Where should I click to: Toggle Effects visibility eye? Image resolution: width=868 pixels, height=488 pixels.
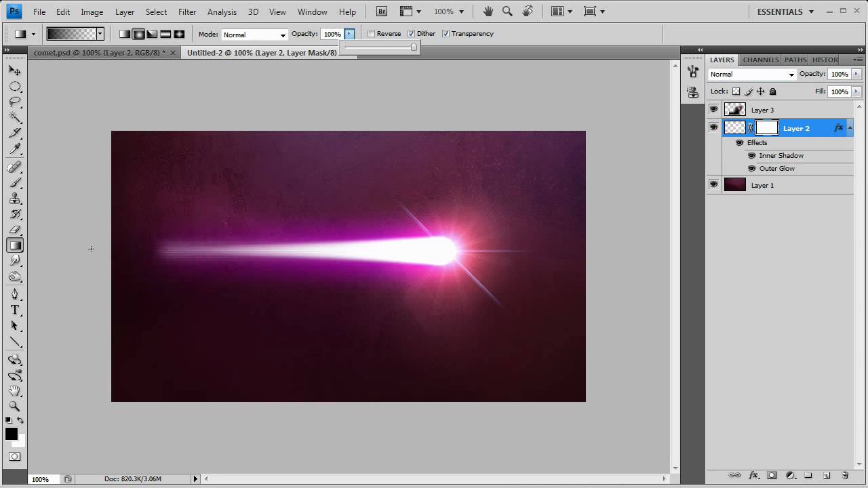pos(740,142)
